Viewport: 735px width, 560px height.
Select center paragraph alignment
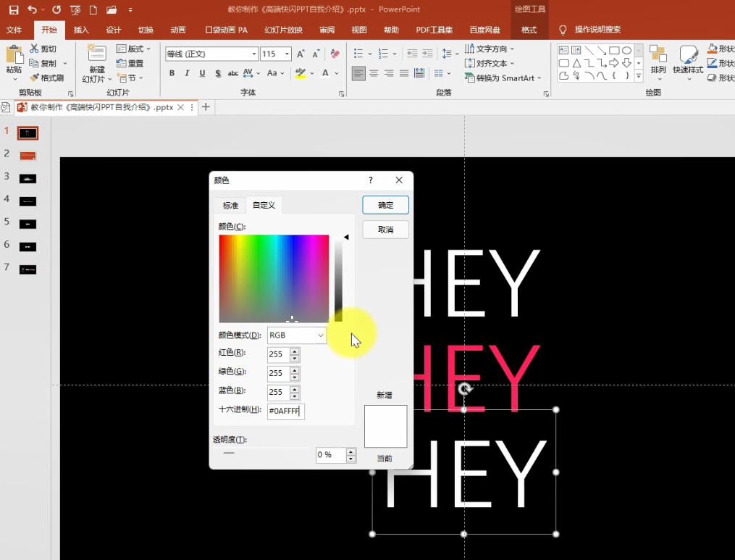(374, 74)
